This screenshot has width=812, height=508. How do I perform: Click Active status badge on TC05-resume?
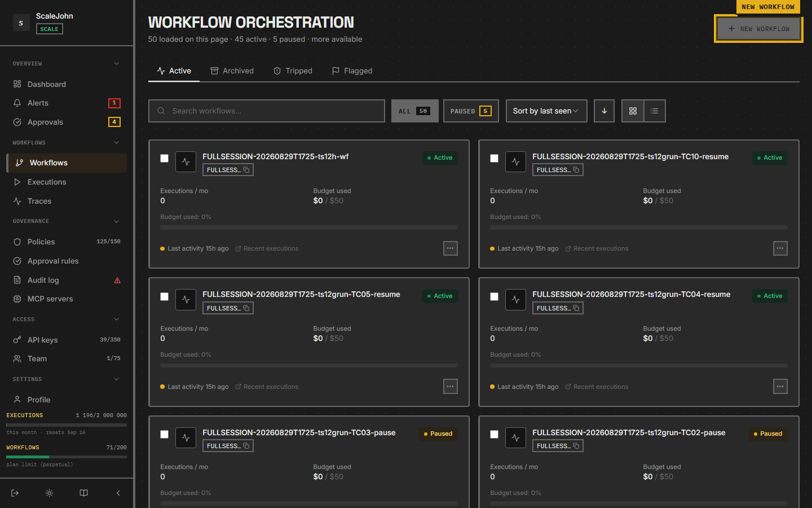[440, 296]
